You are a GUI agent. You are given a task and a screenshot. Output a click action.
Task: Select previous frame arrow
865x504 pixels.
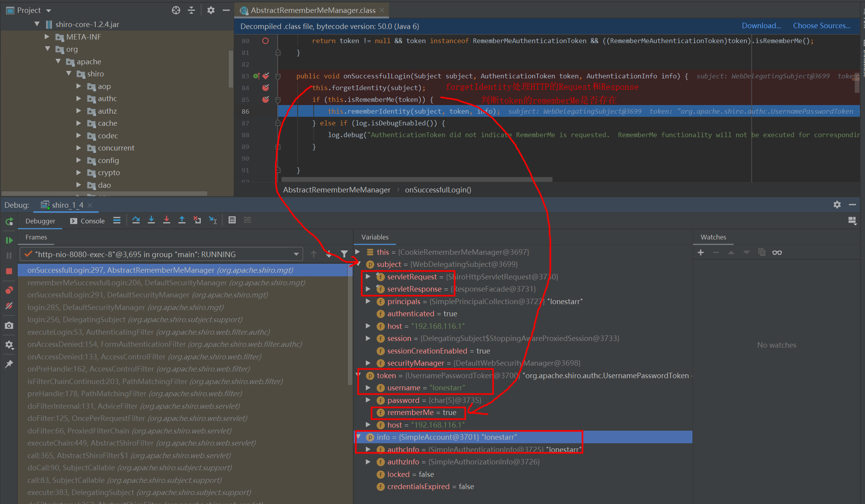coord(314,254)
